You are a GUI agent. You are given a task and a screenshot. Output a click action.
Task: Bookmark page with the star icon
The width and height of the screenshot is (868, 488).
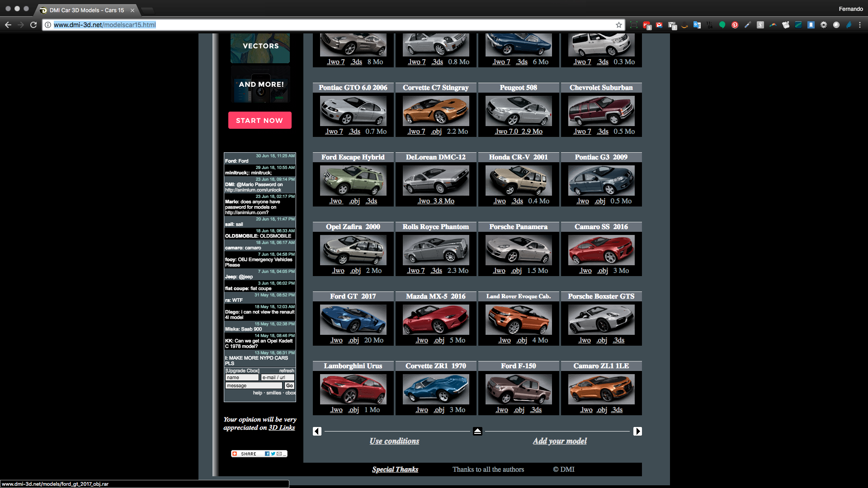point(619,25)
